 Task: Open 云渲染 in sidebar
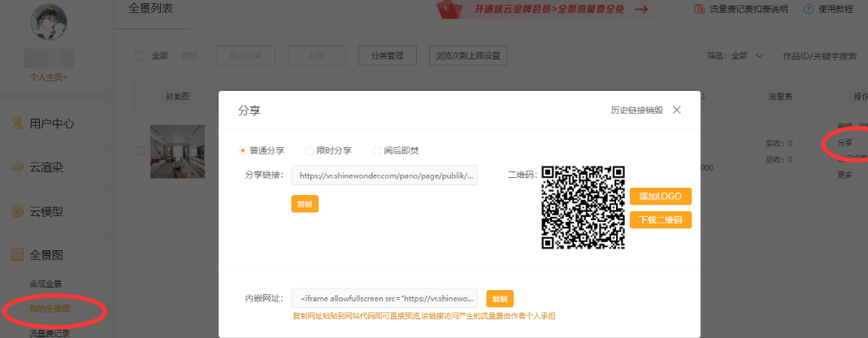pyautogui.click(x=46, y=167)
